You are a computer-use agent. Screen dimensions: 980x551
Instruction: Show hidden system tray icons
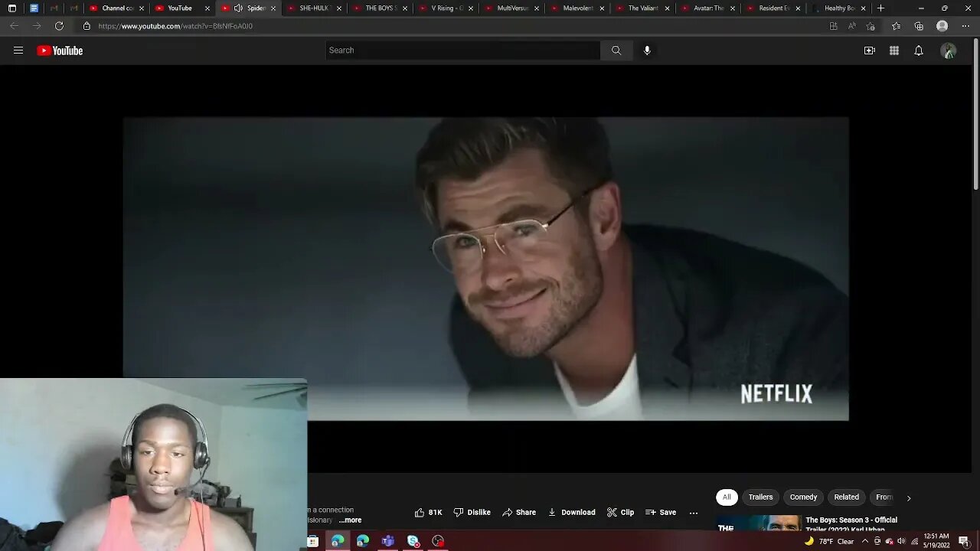(x=864, y=541)
